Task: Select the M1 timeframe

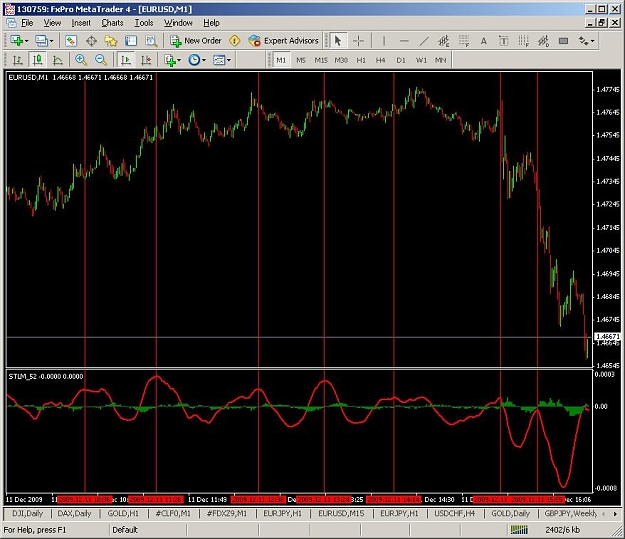Action: 281,60
